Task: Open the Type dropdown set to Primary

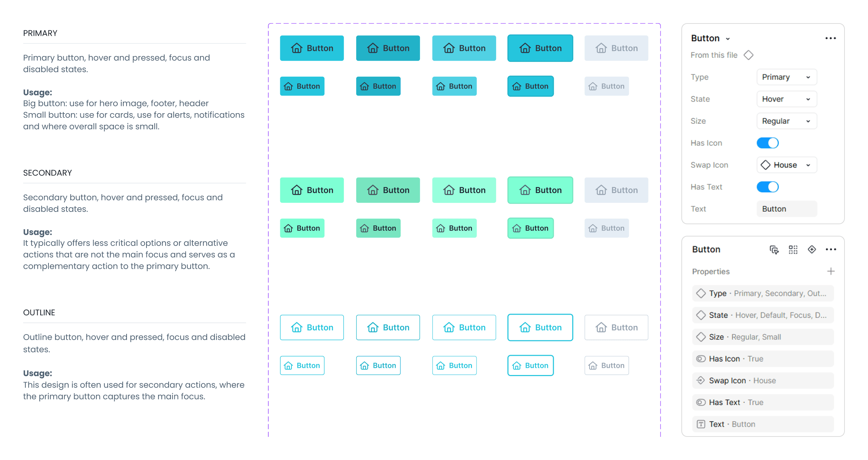Action: pyautogui.click(x=787, y=77)
